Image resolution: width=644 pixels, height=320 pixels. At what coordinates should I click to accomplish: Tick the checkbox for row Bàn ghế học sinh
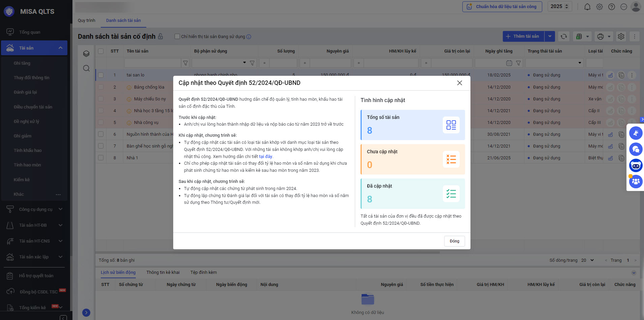pyautogui.click(x=101, y=146)
